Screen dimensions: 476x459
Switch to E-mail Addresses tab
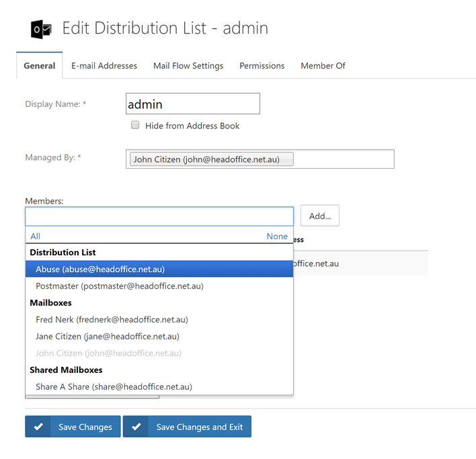[x=104, y=66]
